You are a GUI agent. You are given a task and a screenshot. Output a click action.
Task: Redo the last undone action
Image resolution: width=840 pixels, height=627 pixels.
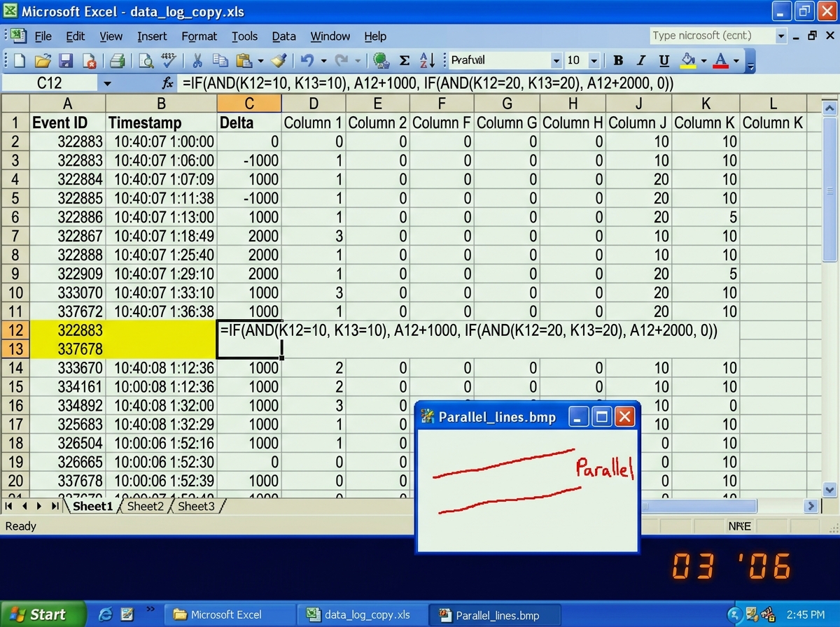pyautogui.click(x=343, y=60)
